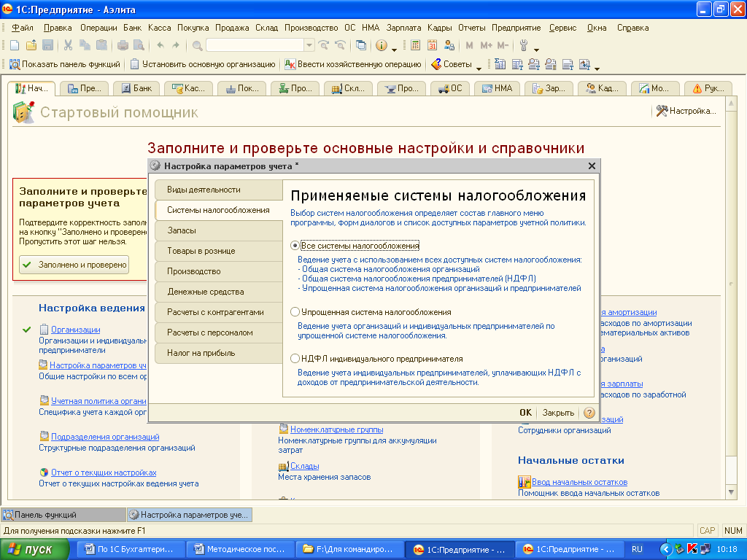Click the M memory toolbar button
Screen dimensions: 747x560
click(x=470, y=45)
